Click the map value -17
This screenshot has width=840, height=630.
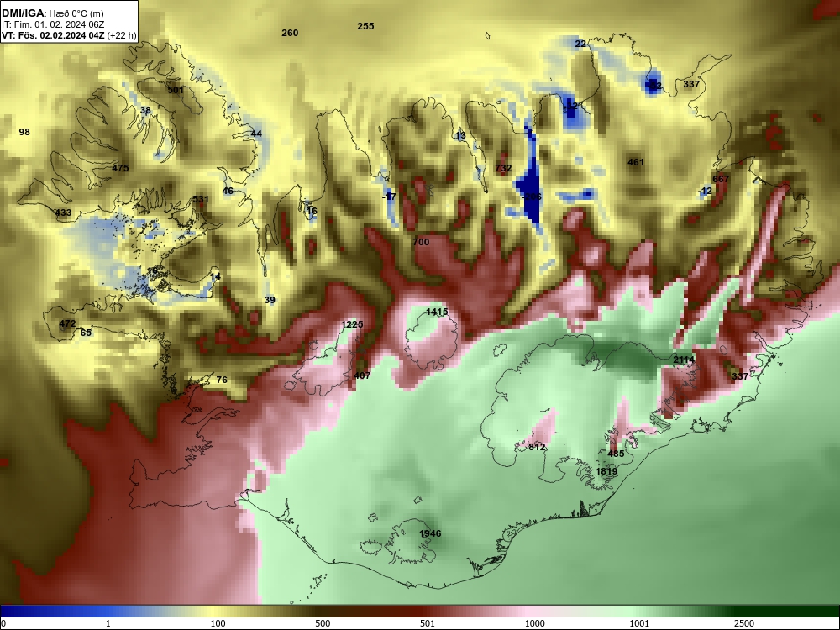click(x=389, y=197)
